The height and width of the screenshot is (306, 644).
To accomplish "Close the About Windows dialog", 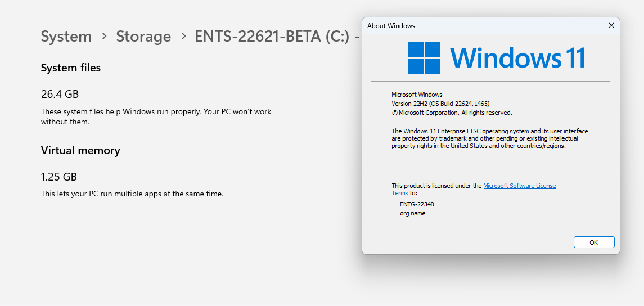I will (611, 25).
